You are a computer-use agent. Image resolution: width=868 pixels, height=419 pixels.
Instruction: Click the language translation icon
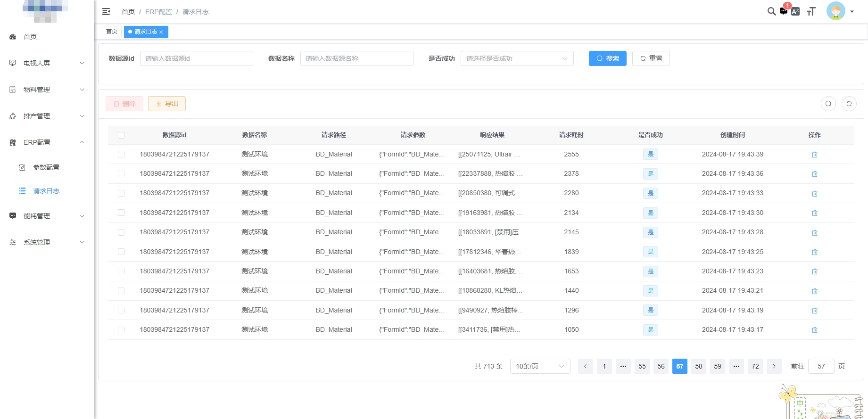coord(795,12)
